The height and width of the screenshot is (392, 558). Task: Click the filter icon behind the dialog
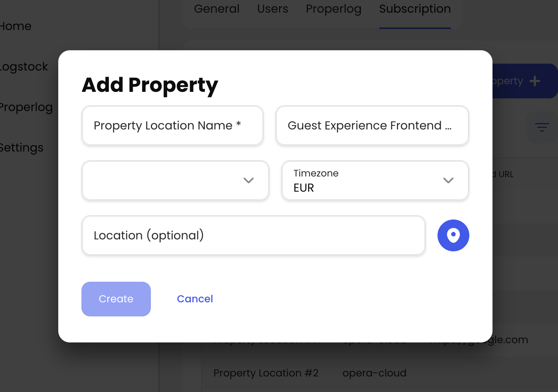(x=542, y=127)
